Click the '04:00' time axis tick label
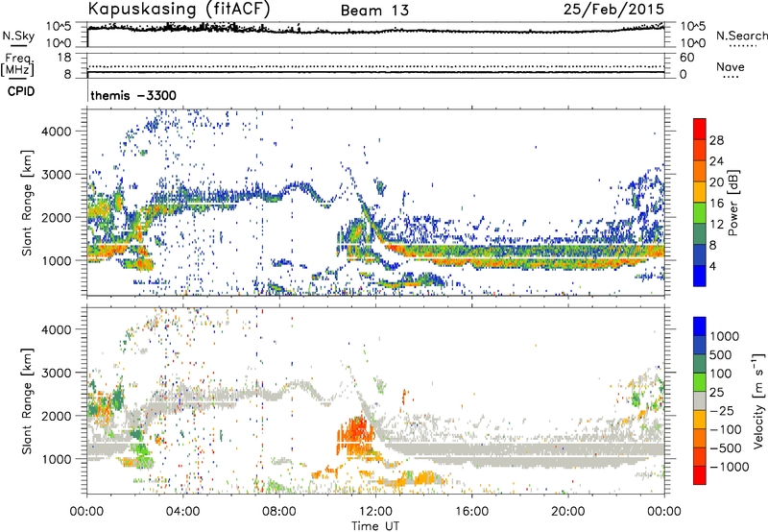768x532 pixels. [183, 512]
